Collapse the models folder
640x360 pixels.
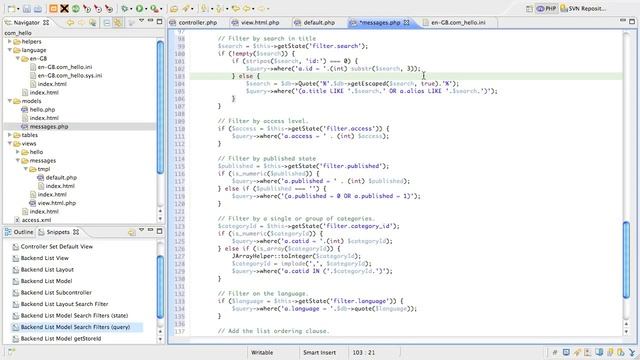[x=9, y=101]
